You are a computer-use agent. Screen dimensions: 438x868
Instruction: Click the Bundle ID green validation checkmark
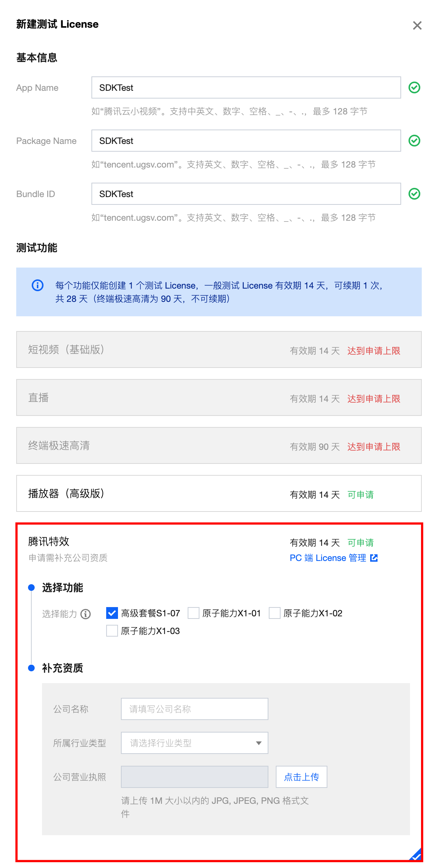tap(414, 194)
